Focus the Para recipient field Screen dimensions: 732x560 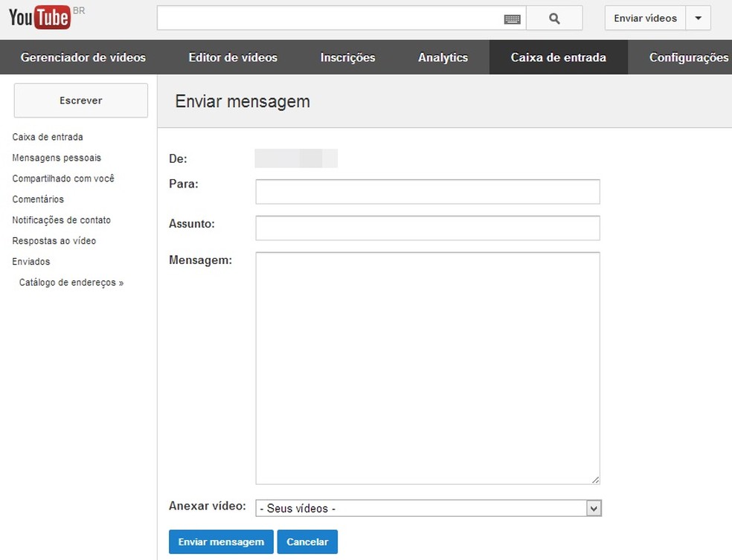(x=428, y=192)
